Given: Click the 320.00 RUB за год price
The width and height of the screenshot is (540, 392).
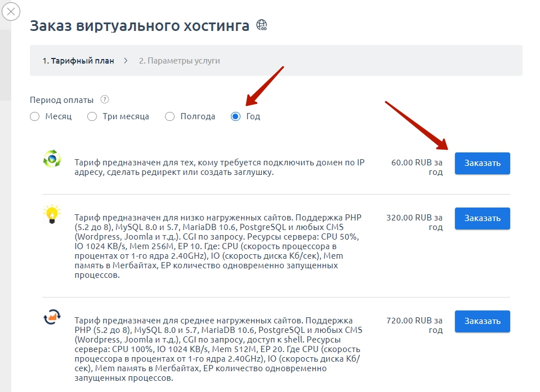Looking at the screenshot, I should 414,222.
